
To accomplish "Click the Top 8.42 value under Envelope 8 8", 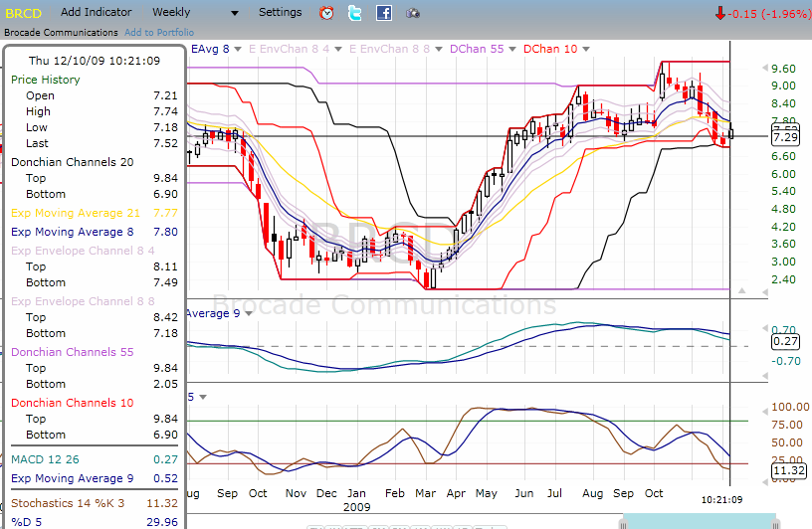I will pos(165,317).
